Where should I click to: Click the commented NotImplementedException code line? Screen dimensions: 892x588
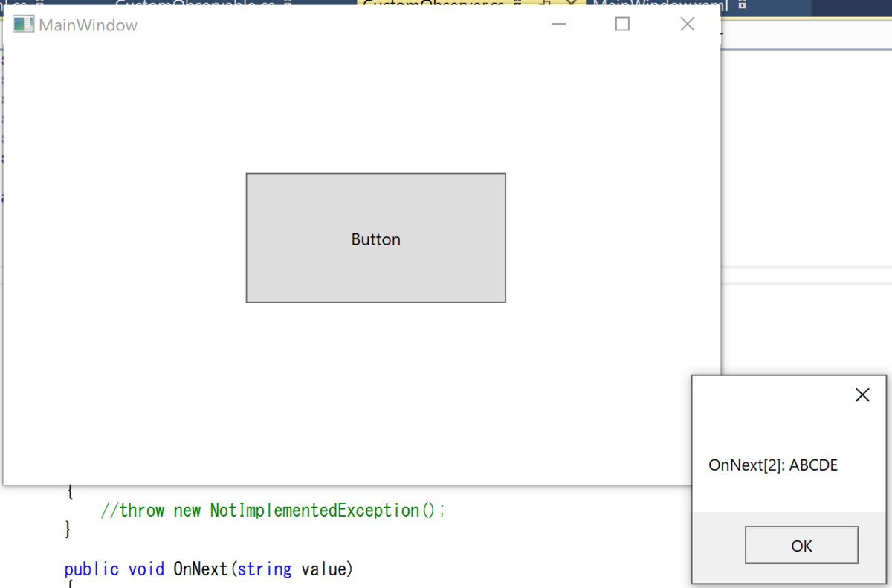[273, 511]
